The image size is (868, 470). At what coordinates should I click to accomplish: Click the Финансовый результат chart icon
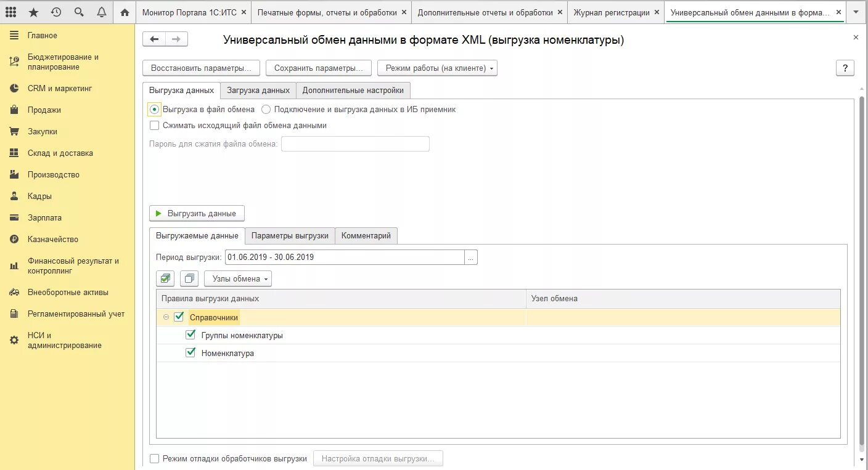point(14,265)
